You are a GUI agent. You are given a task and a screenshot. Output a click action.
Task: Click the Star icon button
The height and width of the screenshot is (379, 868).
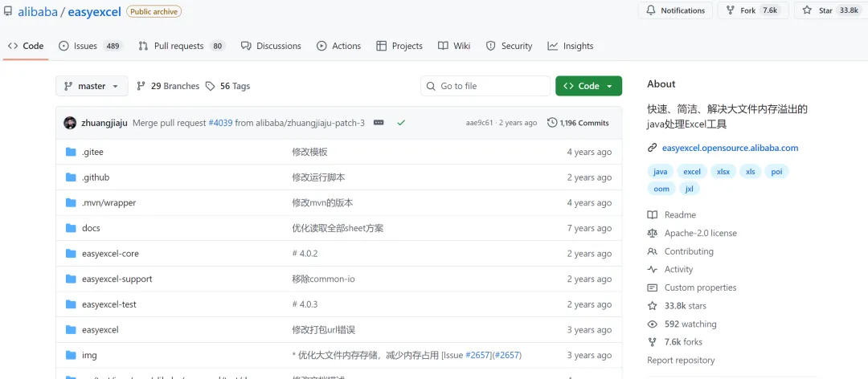pos(807,10)
